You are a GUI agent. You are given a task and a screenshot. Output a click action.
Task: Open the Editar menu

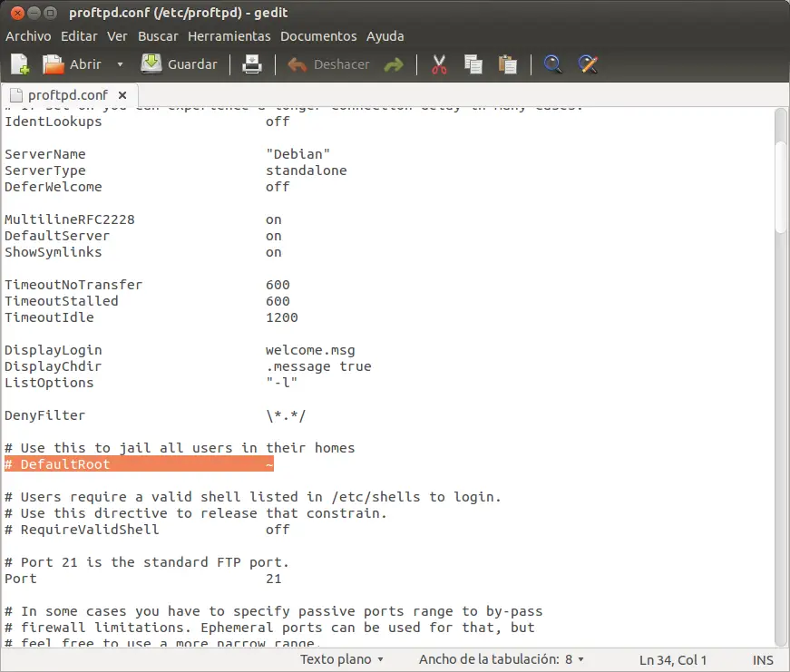click(79, 36)
